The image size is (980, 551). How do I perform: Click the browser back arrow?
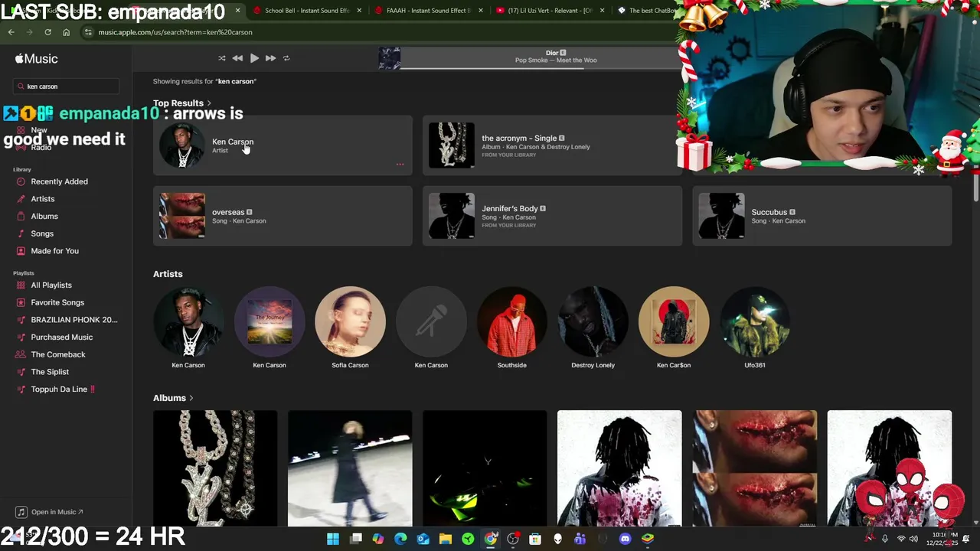pyautogui.click(x=11, y=32)
